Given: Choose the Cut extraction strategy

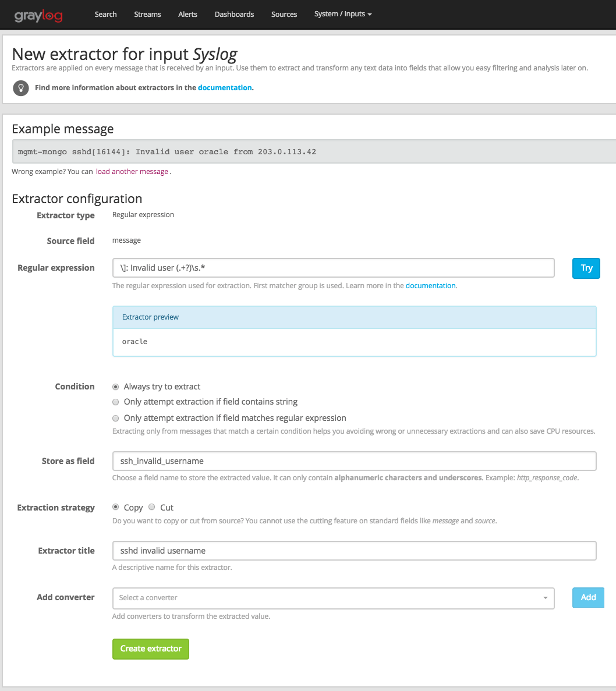Looking at the screenshot, I should 152,507.
